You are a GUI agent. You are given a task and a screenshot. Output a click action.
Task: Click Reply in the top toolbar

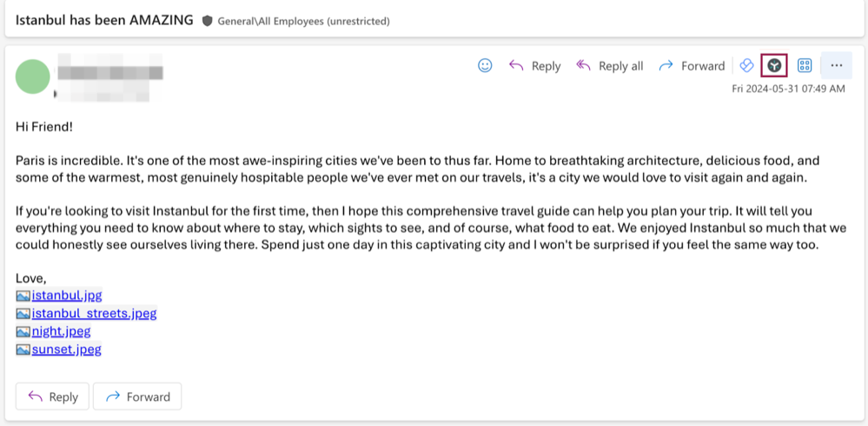(534, 66)
